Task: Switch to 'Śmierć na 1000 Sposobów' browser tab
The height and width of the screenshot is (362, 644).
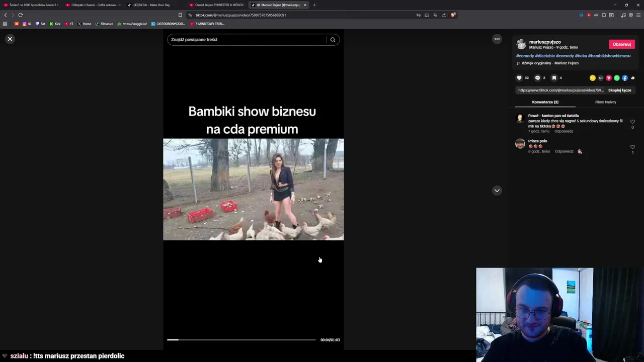Action: pyautogui.click(x=31, y=5)
